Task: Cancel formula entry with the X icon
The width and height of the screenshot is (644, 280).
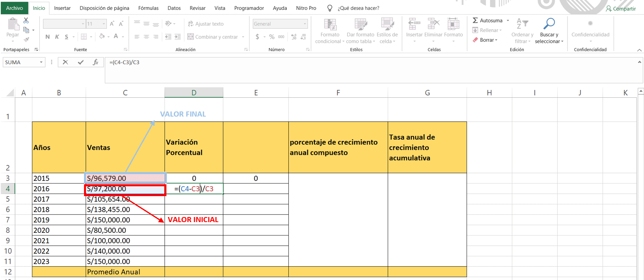Action: tap(65, 62)
